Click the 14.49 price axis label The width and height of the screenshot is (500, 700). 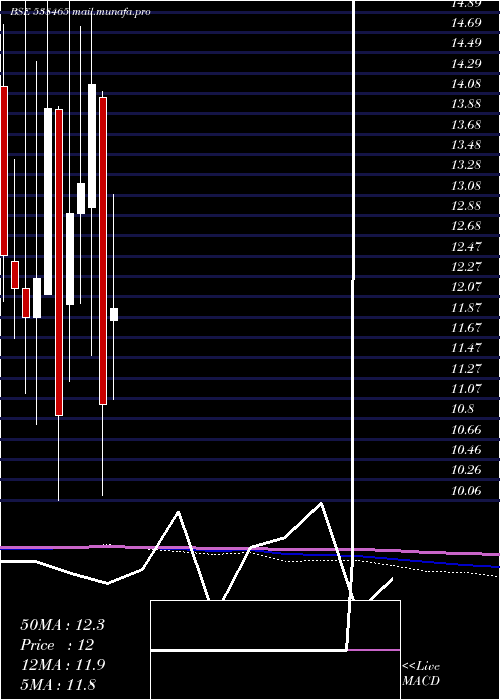[x=466, y=43]
